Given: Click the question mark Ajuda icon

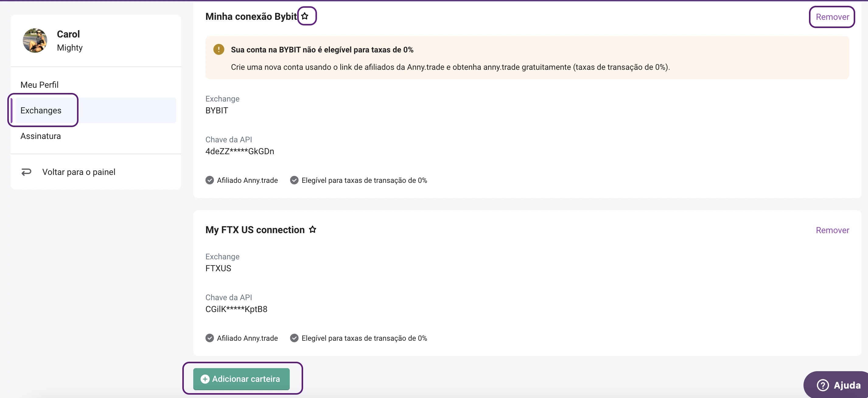Looking at the screenshot, I should 823,385.
